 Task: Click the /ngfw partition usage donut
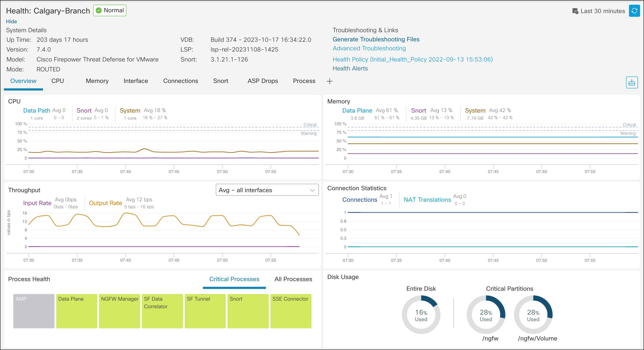pos(486,314)
